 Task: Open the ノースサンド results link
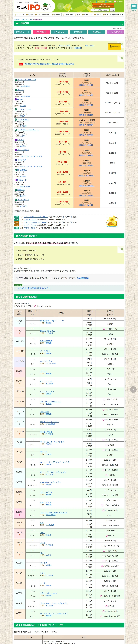point(45,351)
